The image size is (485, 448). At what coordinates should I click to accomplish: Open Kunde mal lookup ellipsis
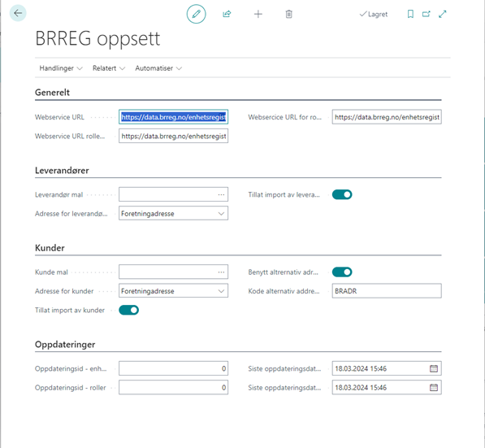(x=221, y=272)
